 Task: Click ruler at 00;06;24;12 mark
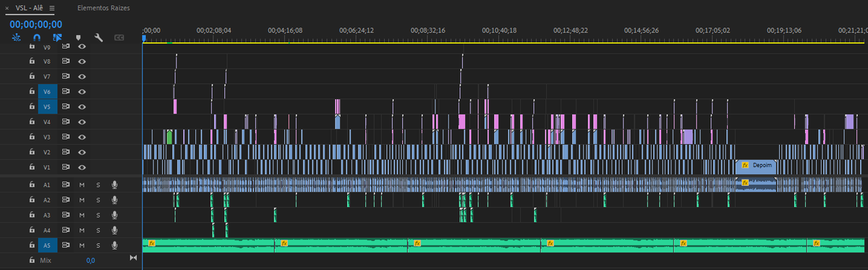pyautogui.click(x=357, y=30)
